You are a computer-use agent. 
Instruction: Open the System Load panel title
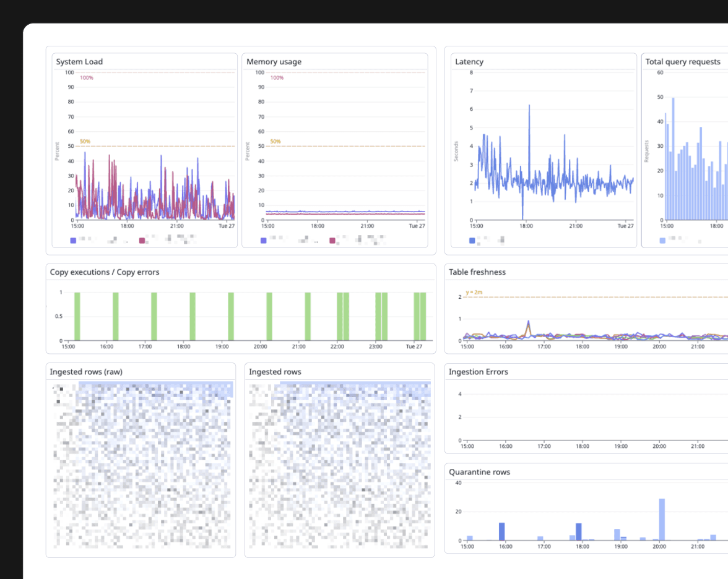79,62
